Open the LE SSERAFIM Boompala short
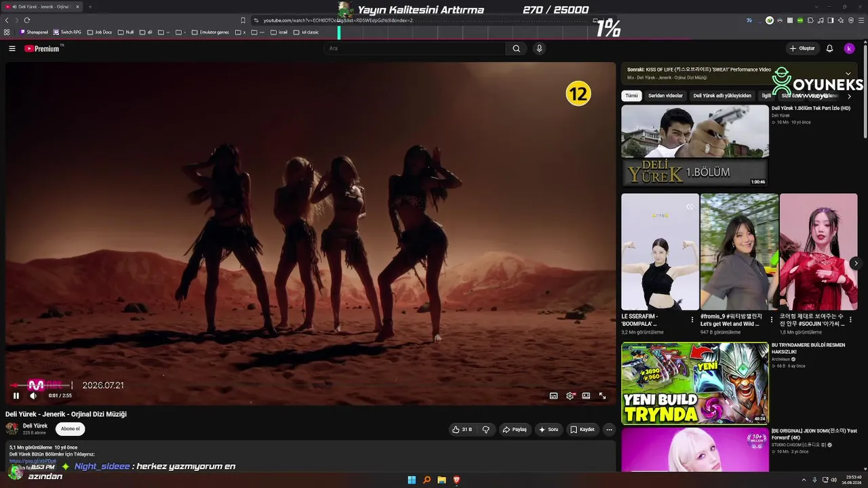The image size is (868, 488). (660, 252)
